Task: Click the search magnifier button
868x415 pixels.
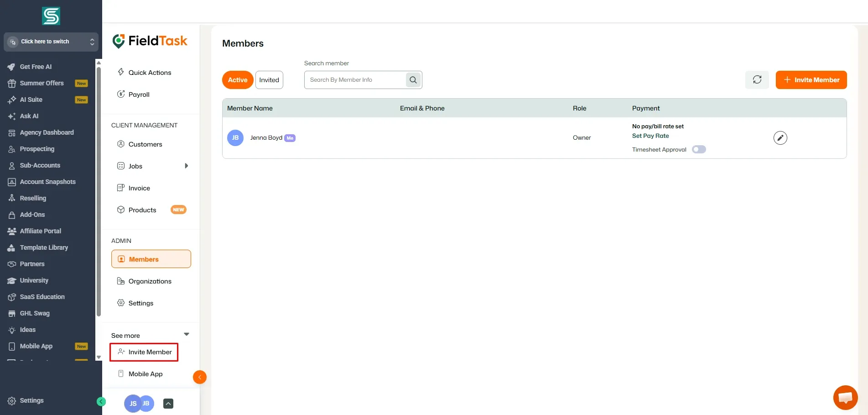Action: pos(413,80)
